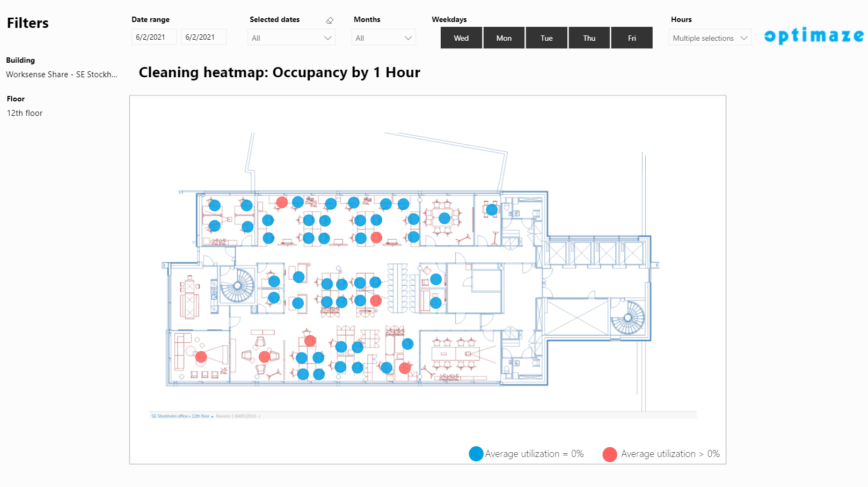Select the blue dot in the round-table meeting room
The height and width of the screenshot is (487, 868).
(x=444, y=218)
